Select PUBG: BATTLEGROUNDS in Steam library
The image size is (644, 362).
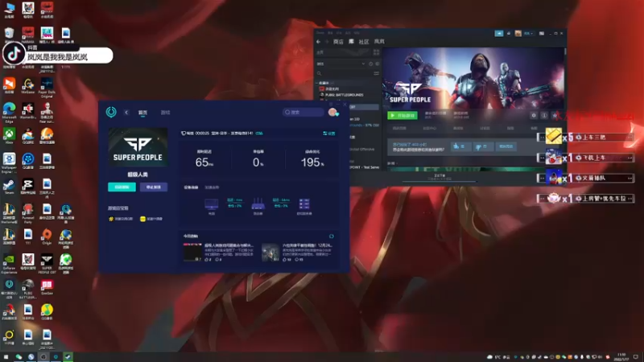345,95
